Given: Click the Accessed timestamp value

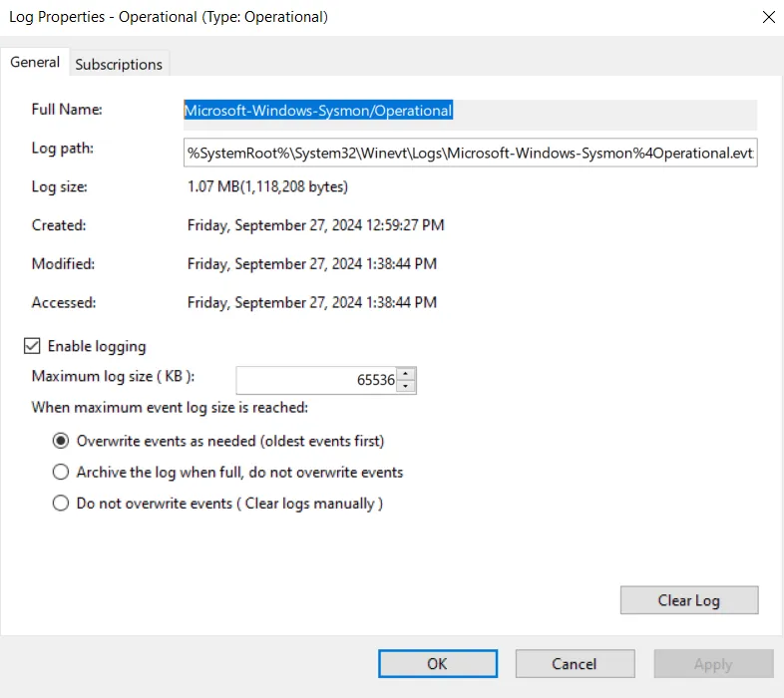Looking at the screenshot, I should (312, 302).
